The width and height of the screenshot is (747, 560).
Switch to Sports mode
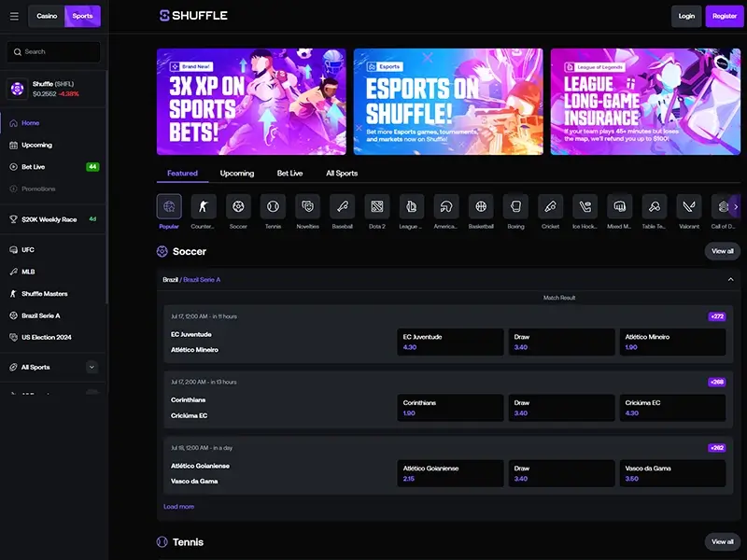click(82, 16)
